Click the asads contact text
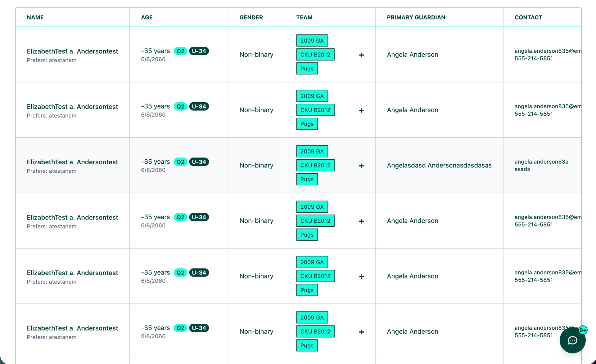 click(522, 169)
